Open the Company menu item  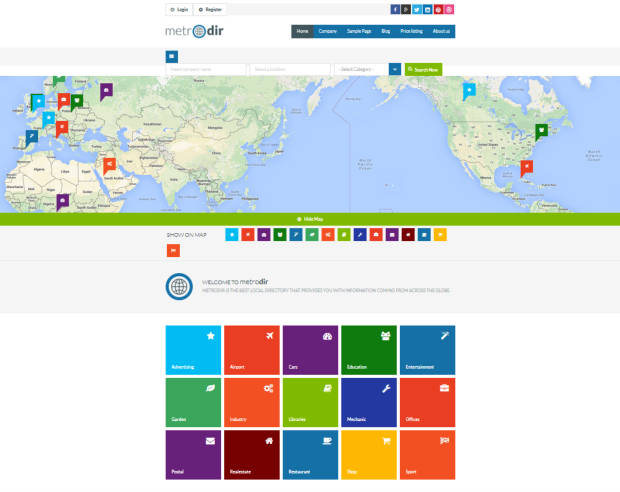328,31
